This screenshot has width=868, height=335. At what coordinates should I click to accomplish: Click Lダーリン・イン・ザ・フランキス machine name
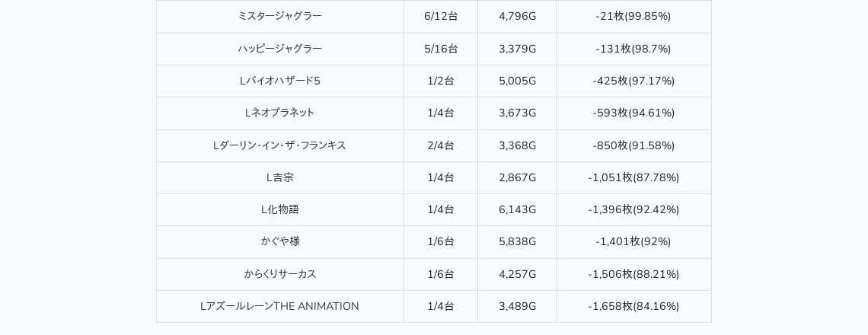coord(279,145)
